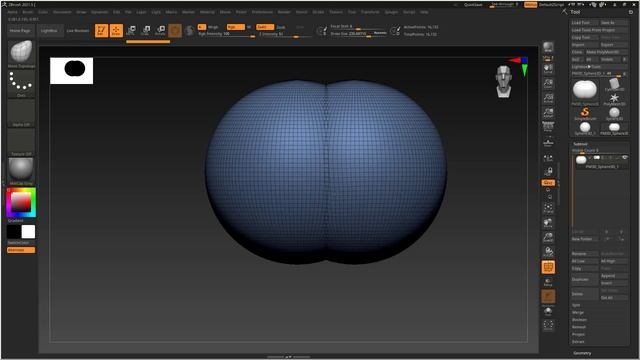
Task: Open the Alpha Off selector
Action: pos(21,113)
